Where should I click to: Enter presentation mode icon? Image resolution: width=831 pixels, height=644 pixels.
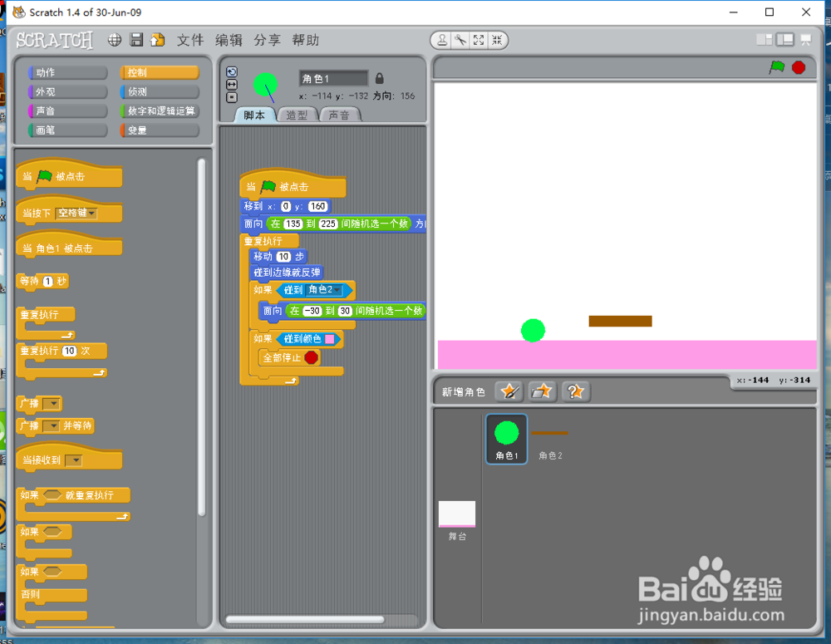[806, 40]
